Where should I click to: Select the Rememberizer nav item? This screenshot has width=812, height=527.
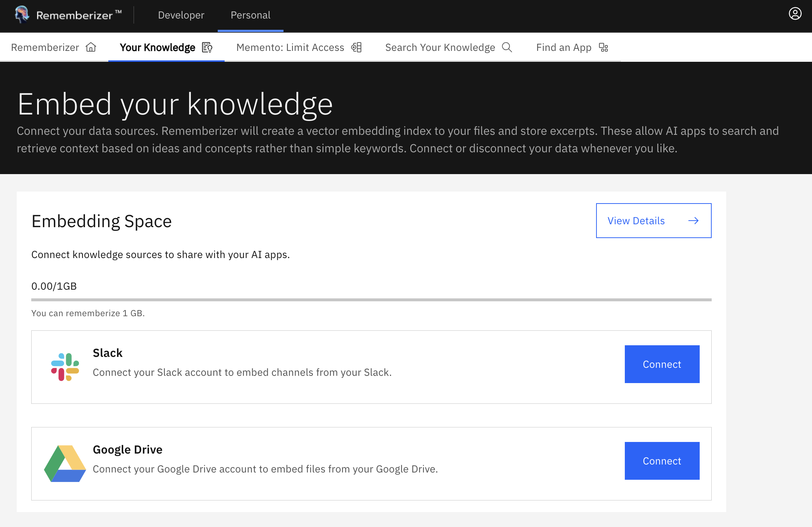coord(45,47)
